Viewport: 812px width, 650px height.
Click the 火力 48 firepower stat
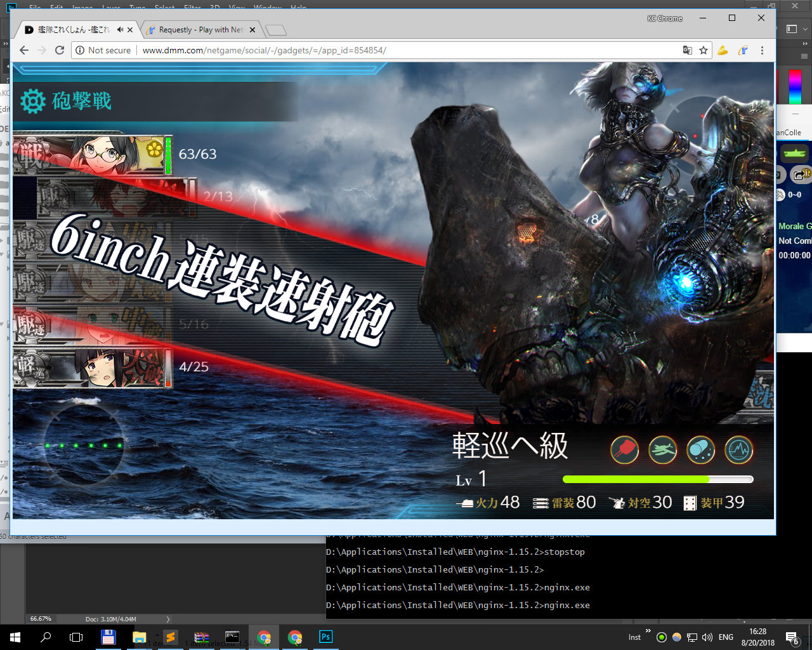click(x=488, y=503)
